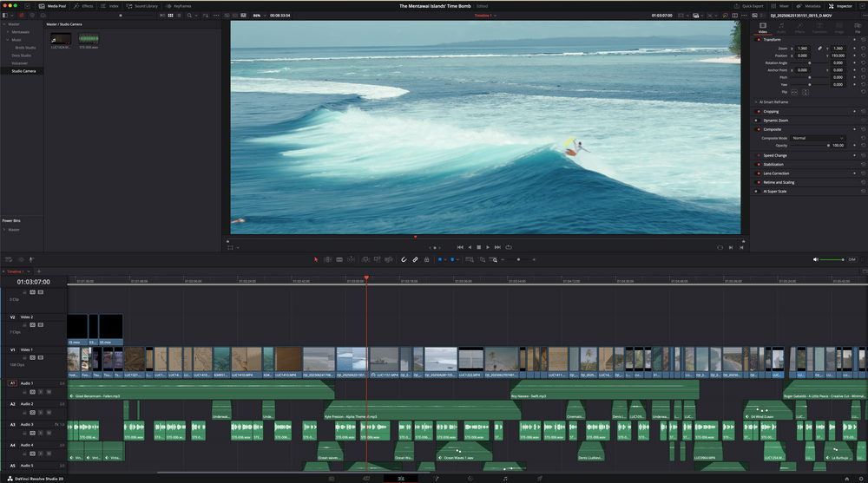Open the viewer zoom percentage dropdown
Viewport: 868px width, 483px height.
(259, 16)
